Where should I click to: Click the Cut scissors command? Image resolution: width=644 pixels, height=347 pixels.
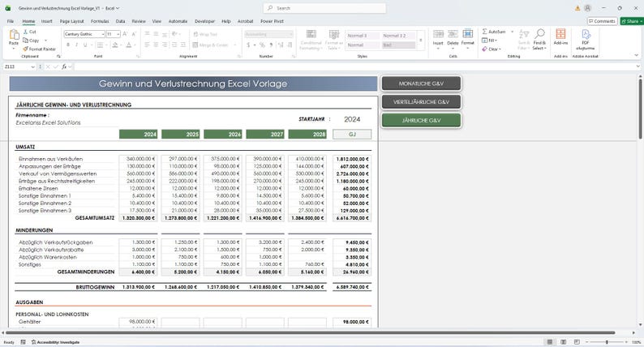[29, 32]
